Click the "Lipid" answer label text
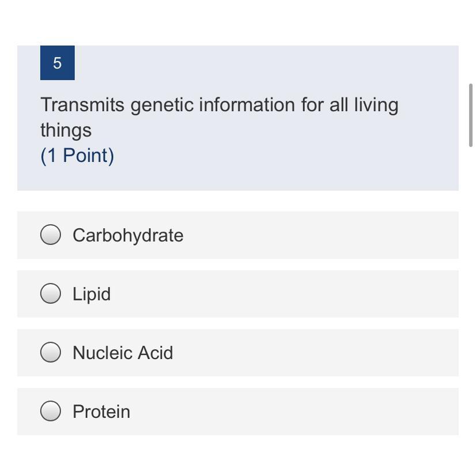The height and width of the screenshot is (468, 476). point(92,294)
